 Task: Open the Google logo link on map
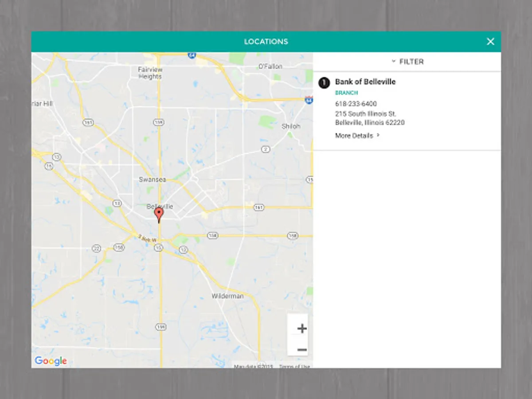[51, 361]
